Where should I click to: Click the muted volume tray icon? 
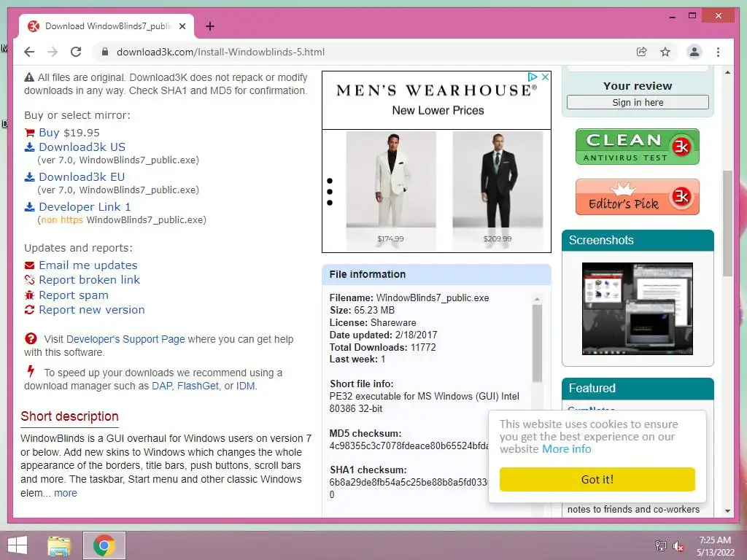[678, 546]
